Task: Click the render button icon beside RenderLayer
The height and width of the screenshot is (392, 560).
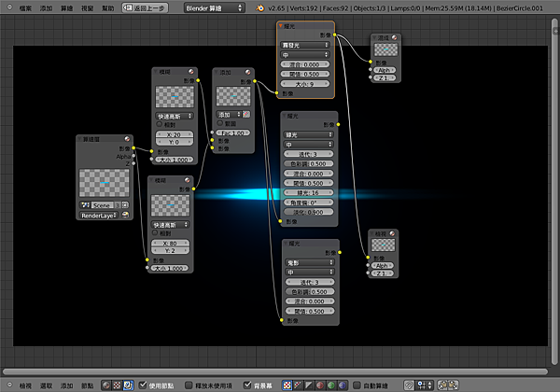Action: [x=125, y=215]
